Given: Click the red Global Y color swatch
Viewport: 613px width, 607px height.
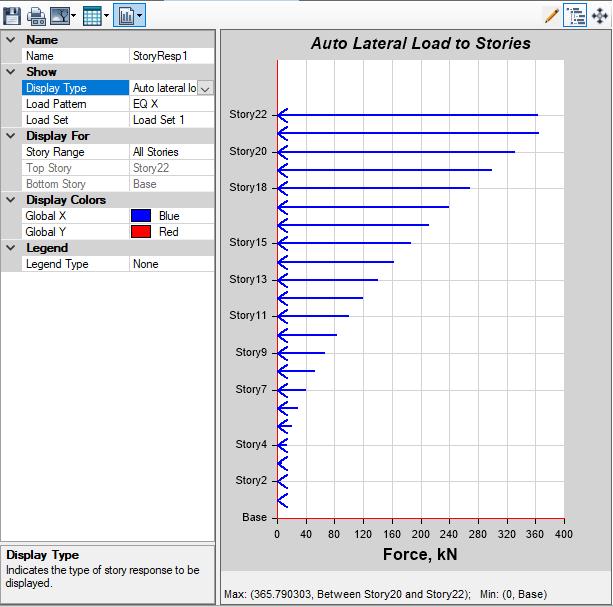Looking at the screenshot, I should (x=141, y=232).
